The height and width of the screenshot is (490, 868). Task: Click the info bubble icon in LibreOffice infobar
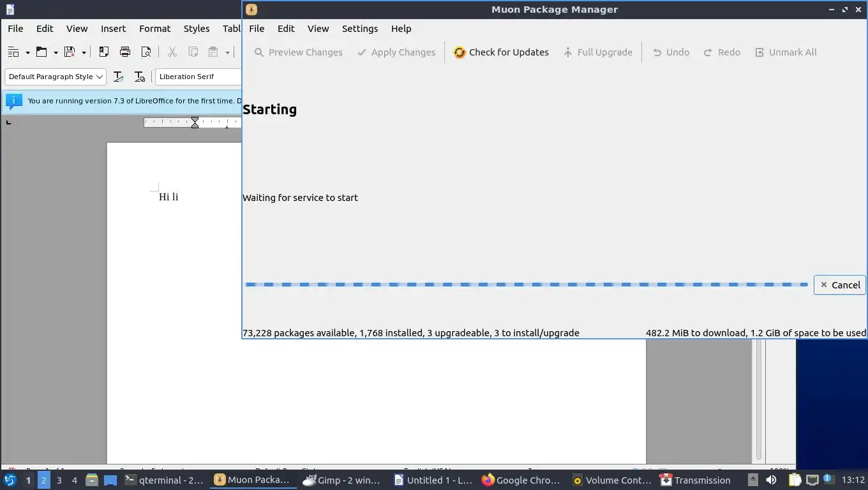(14, 101)
